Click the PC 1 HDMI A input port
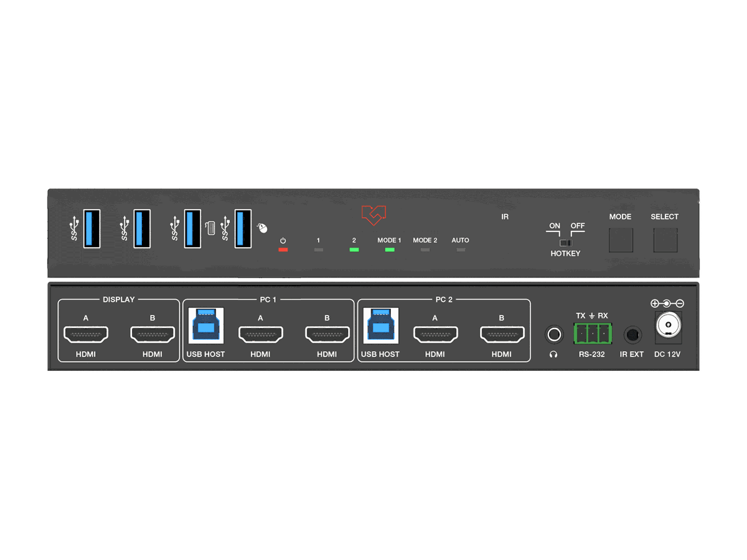 (261, 335)
